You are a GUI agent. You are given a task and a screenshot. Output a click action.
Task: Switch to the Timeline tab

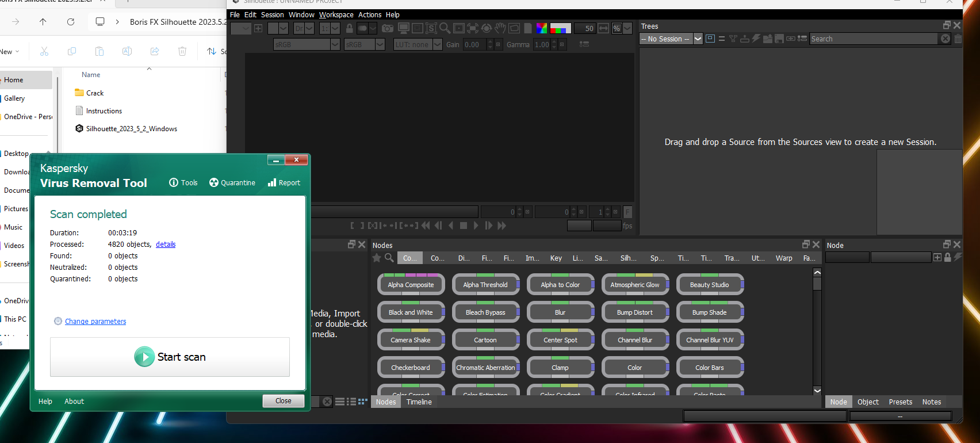419,402
